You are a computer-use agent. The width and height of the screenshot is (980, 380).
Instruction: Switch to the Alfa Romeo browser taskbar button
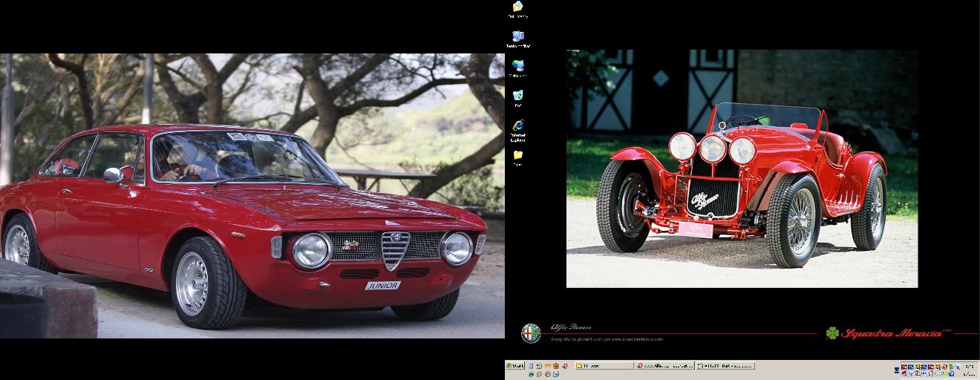(x=664, y=366)
